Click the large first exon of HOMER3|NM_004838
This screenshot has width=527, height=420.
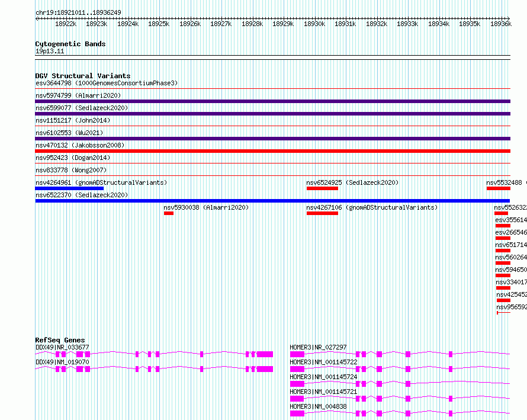pyautogui.click(x=297, y=413)
